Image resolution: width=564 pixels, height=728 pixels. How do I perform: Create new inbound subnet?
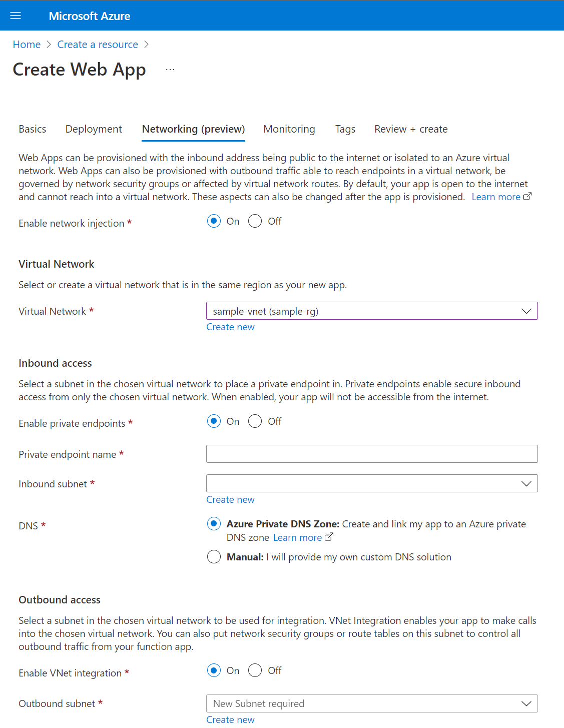click(230, 499)
